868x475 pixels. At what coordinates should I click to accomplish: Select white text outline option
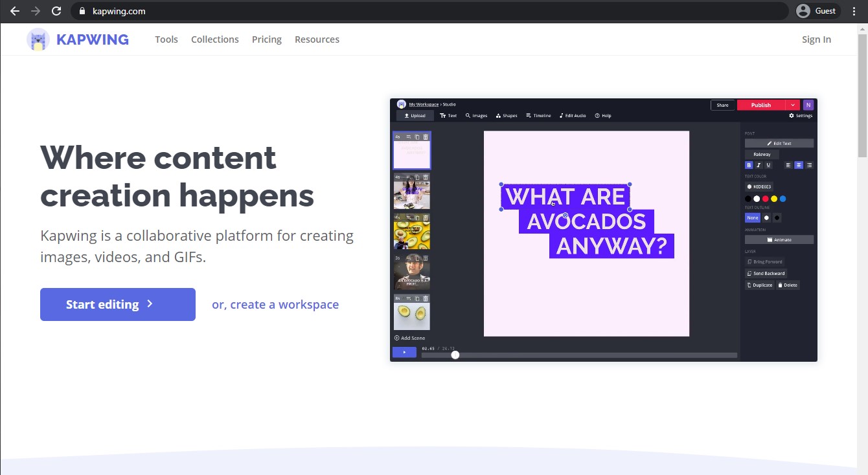point(767,218)
